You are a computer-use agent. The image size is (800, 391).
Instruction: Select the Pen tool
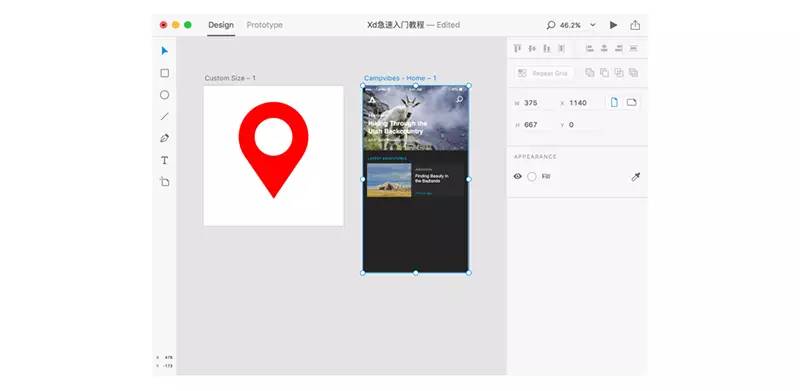[x=164, y=138]
